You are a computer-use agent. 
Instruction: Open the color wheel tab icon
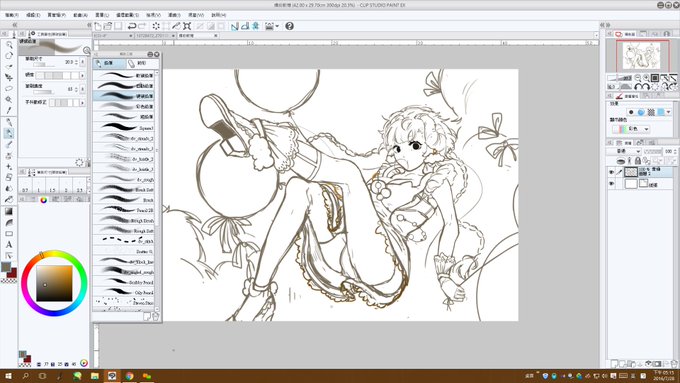43,200
